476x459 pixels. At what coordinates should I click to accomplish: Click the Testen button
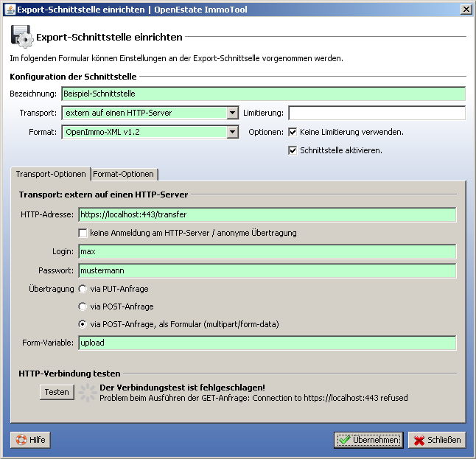[x=57, y=392]
